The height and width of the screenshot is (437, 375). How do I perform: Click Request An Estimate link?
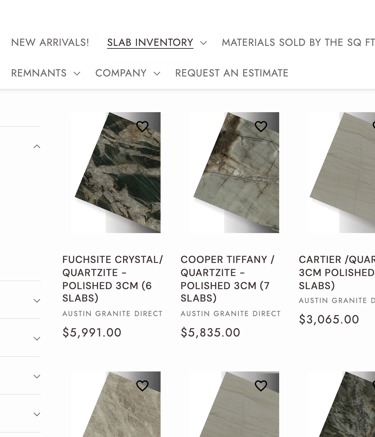pyautogui.click(x=232, y=73)
